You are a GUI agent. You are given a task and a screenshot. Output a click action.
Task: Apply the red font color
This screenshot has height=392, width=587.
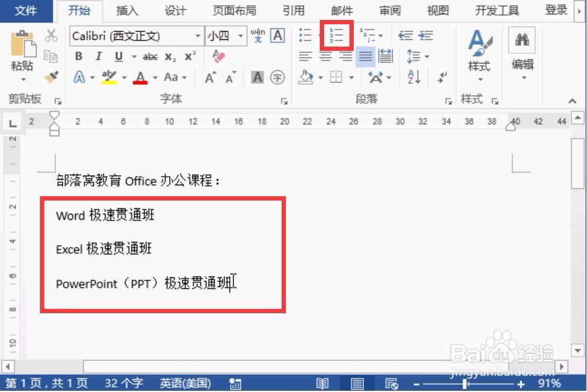tap(141, 78)
